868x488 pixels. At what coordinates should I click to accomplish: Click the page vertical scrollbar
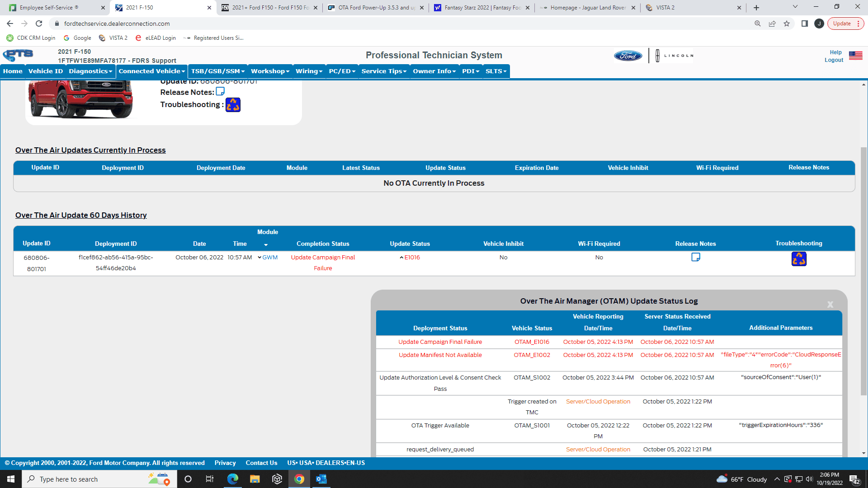coord(863,271)
